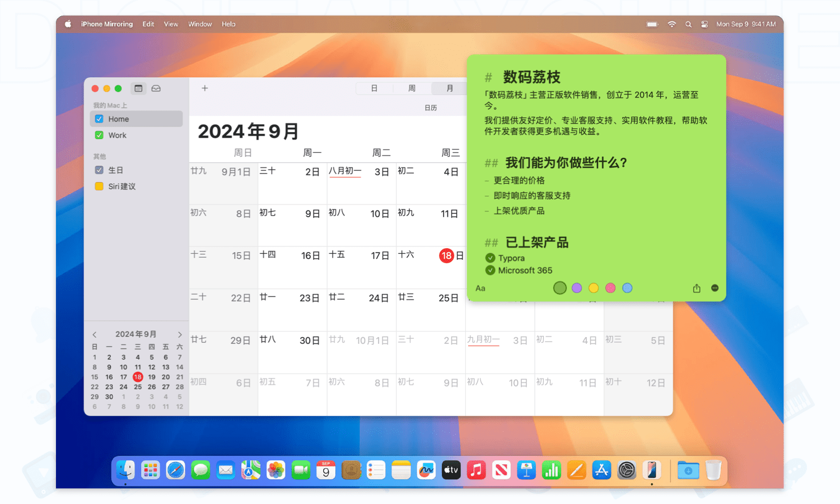Go to previous month in mini calendar
This screenshot has height=504, width=840.
click(x=95, y=334)
